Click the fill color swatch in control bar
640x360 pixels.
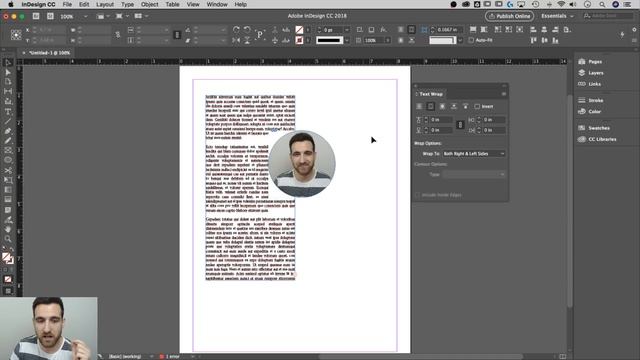(299, 30)
